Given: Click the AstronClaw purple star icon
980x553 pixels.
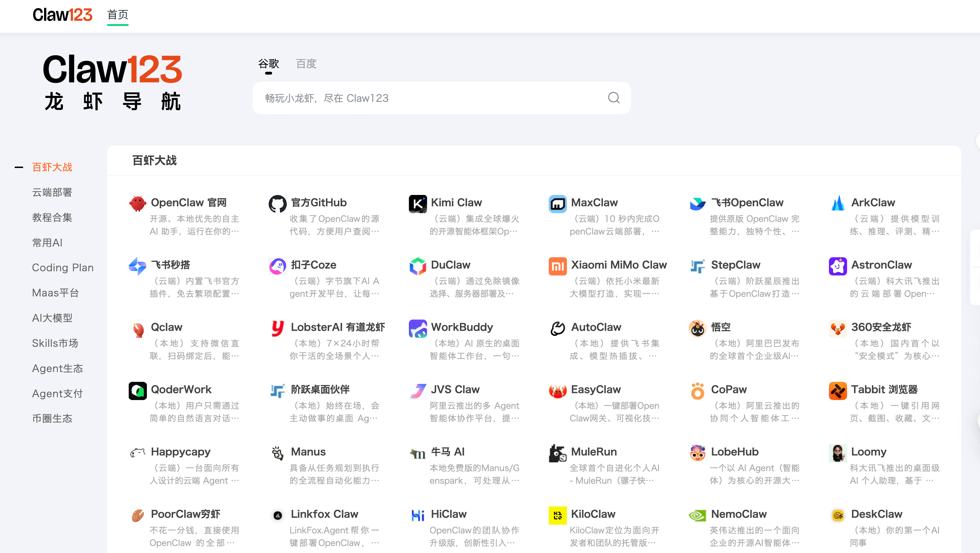Looking at the screenshot, I should (837, 266).
